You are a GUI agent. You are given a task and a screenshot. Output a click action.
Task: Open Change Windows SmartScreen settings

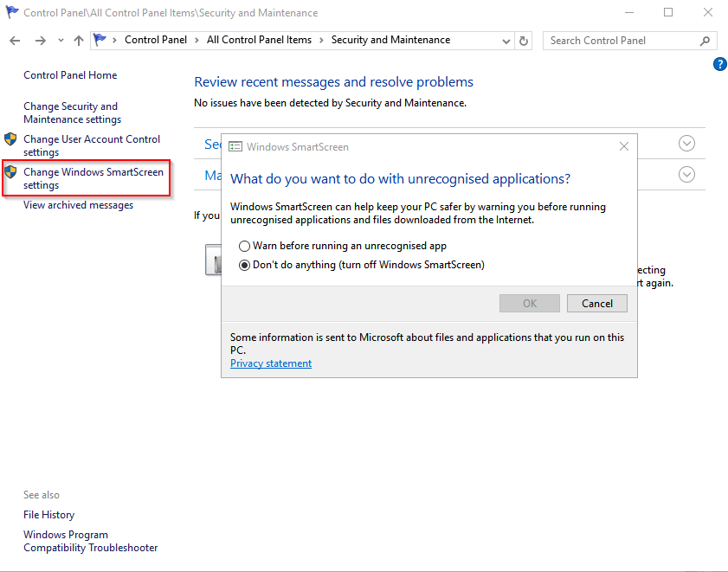tap(93, 178)
